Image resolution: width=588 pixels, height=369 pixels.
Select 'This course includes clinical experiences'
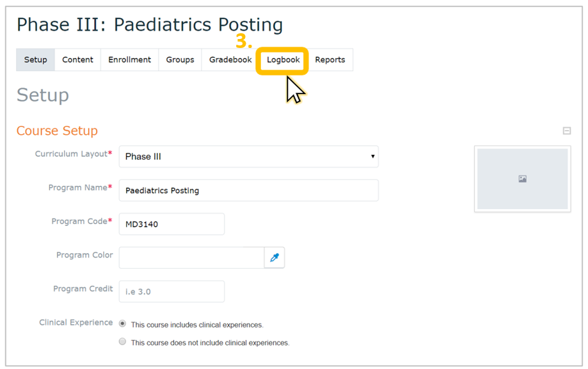[122, 324]
